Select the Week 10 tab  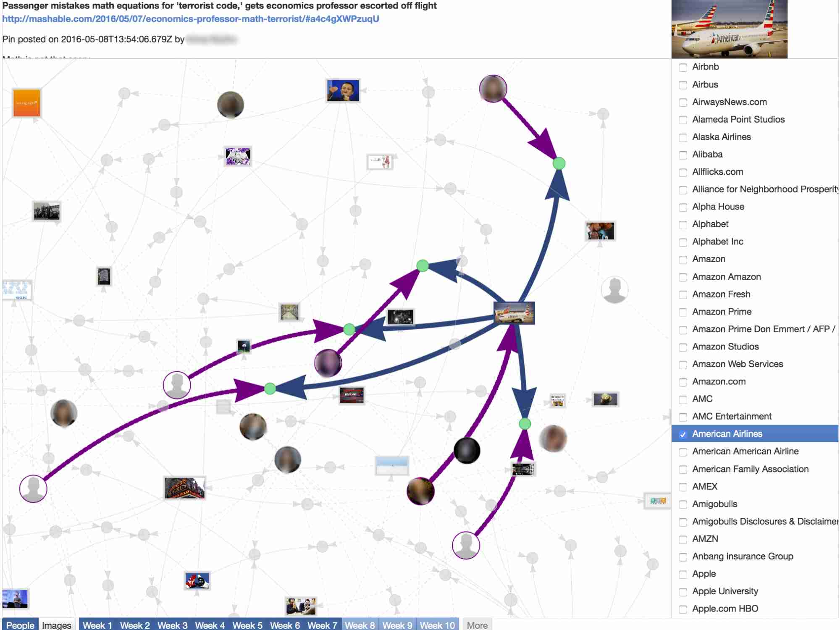pyautogui.click(x=437, y=625)
